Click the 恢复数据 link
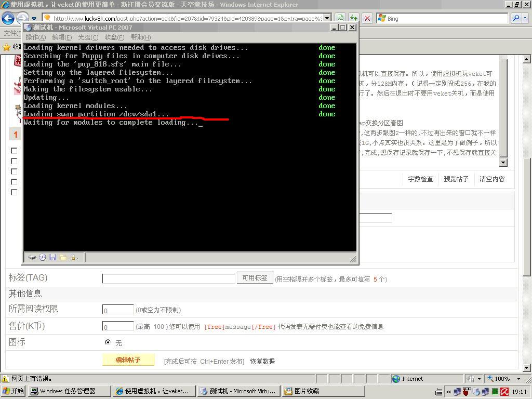This screenshot has height=399, width=532. pos(262,362)
